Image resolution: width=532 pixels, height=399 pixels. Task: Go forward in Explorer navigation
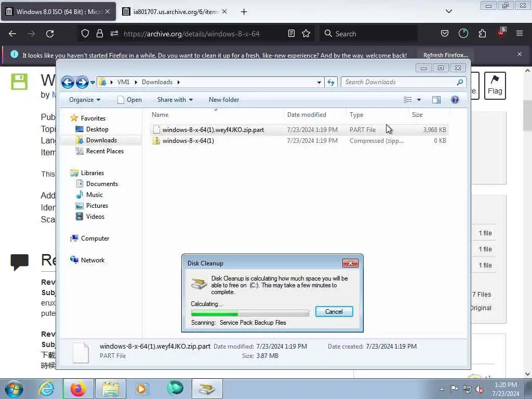(82, 82)
